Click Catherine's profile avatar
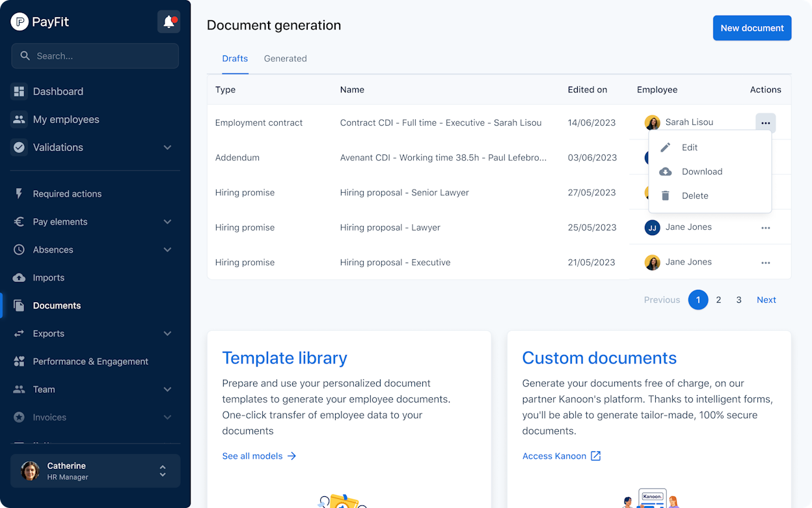The image size is (812, 508). tap(30, 471)
